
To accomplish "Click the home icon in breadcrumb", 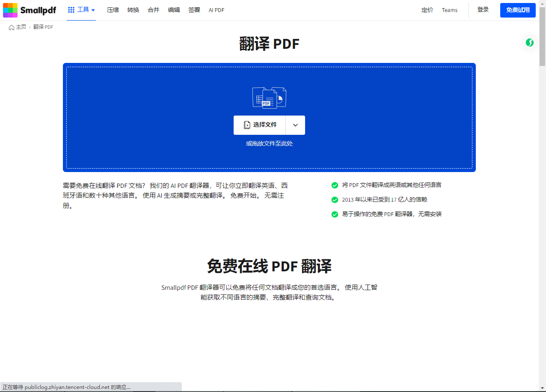I will 12,27.
